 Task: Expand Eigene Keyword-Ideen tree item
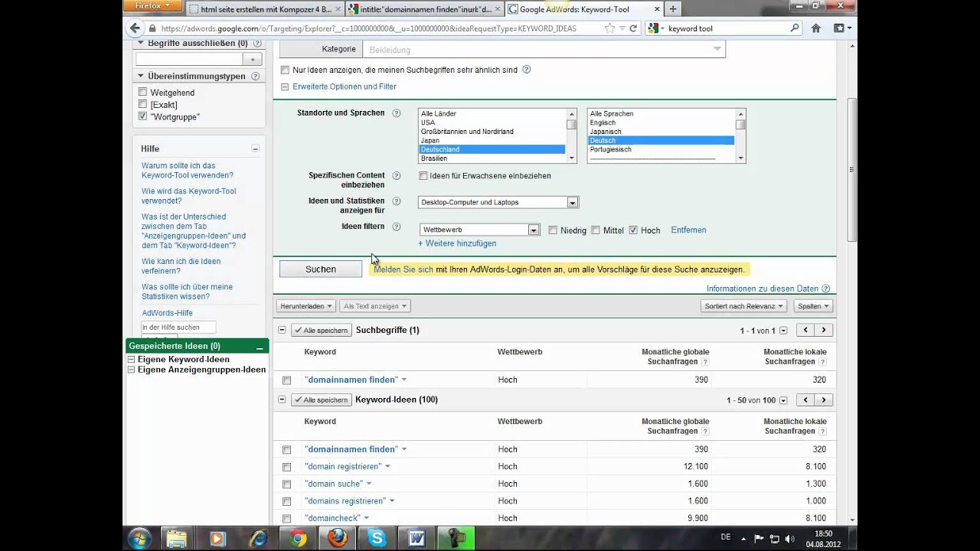(x=132, y=360)
